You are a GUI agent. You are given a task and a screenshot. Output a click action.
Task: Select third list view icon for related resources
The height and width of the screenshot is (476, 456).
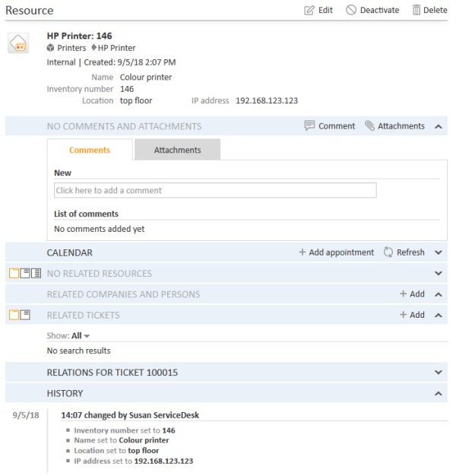coord(36,274)
